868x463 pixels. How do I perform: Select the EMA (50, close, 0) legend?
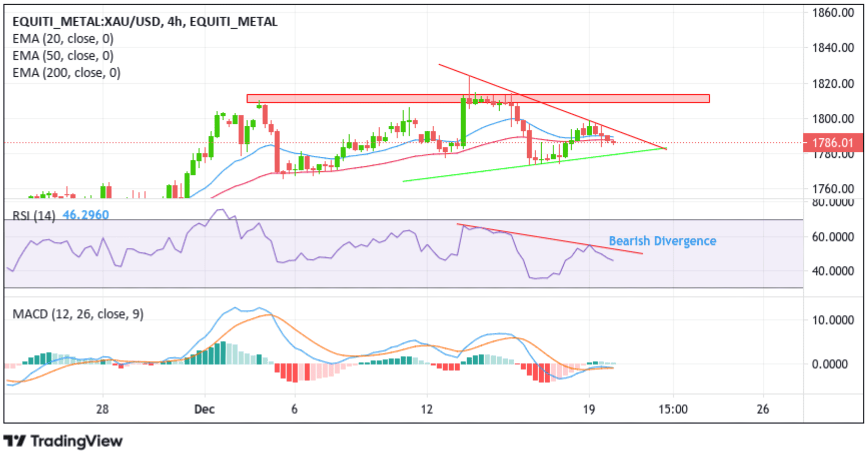[63, 55]
